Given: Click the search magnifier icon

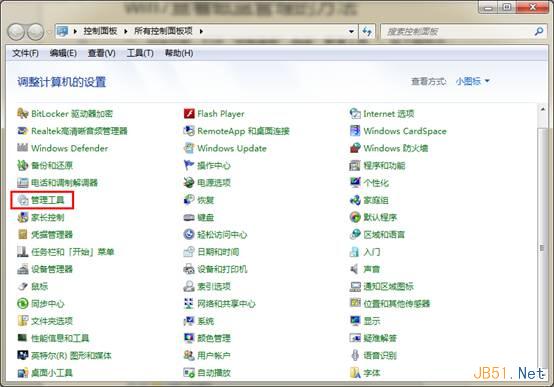Looking at the screenshot, I should click(539, 31).
